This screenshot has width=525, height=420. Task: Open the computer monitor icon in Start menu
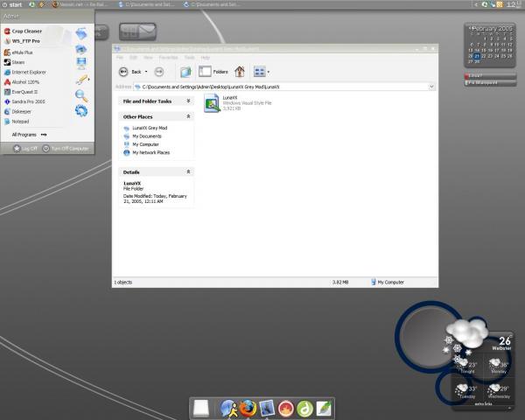(81, 63)
